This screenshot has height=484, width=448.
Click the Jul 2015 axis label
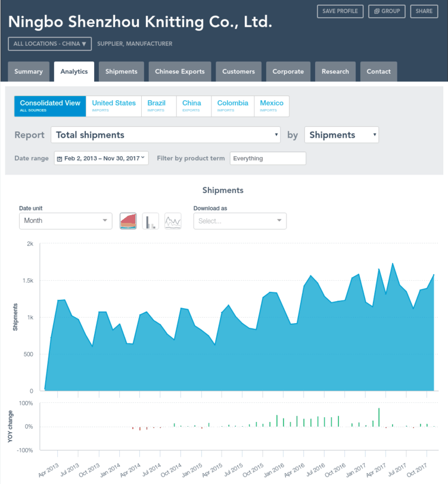click(x=234, y=470)
